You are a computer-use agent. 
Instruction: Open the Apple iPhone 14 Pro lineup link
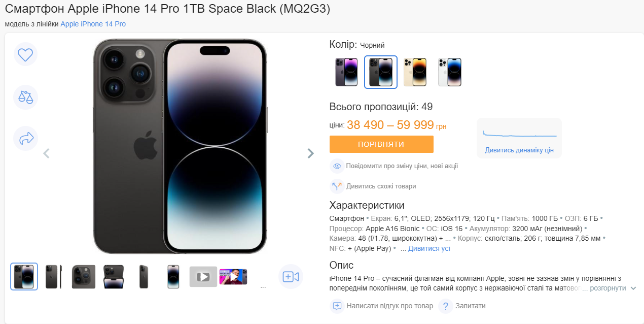pyautogui.click(x=93, y=24)
